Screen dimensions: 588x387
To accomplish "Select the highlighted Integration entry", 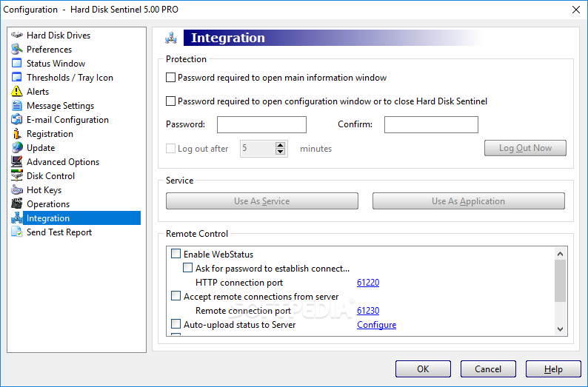I will (x=81, y=218).
